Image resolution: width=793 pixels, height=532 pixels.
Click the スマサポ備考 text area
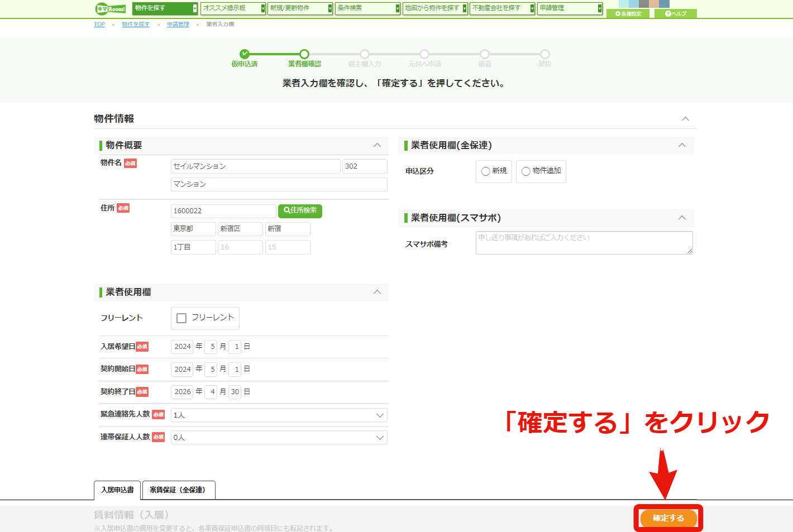point(584,243)
